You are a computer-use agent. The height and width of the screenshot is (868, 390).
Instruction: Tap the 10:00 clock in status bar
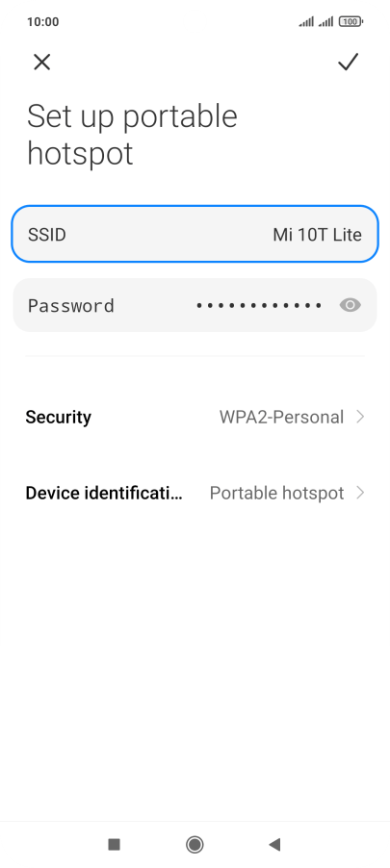tap(42, 21)
